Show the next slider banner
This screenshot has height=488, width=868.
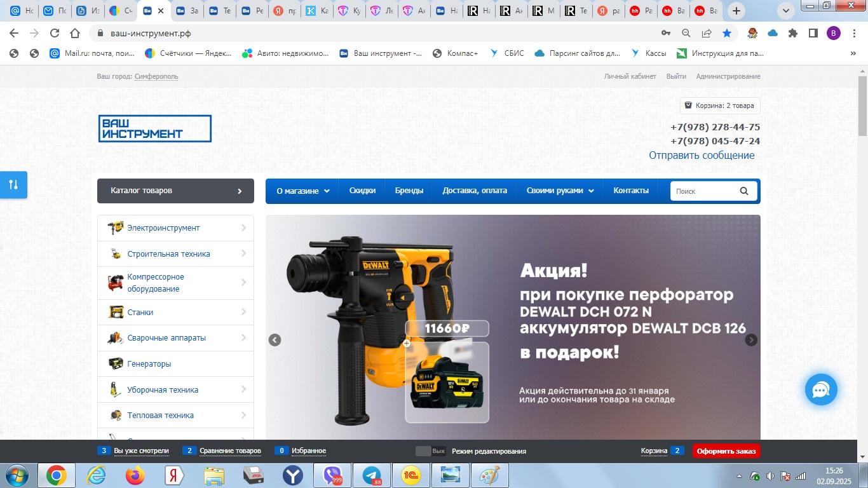pos(751,340)
